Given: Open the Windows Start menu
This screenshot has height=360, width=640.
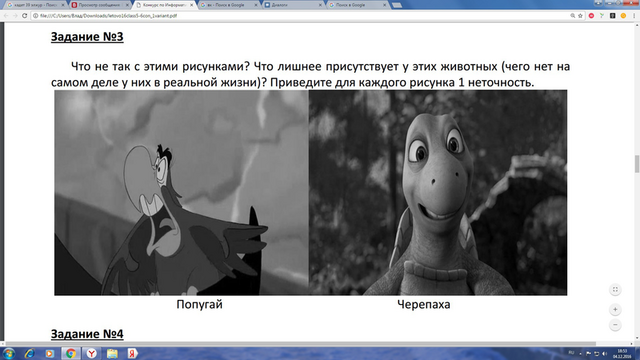Looking at the screenshot, I should 9,353.
